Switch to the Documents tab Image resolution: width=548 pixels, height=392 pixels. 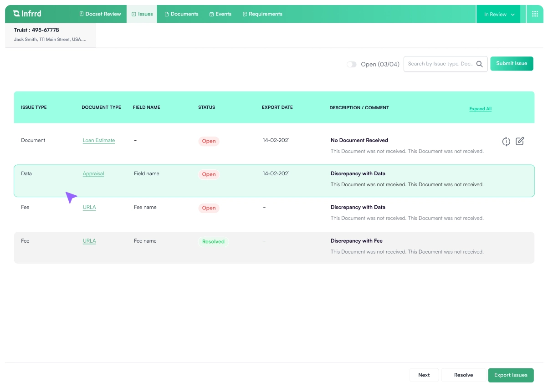[x=181, y=14]
